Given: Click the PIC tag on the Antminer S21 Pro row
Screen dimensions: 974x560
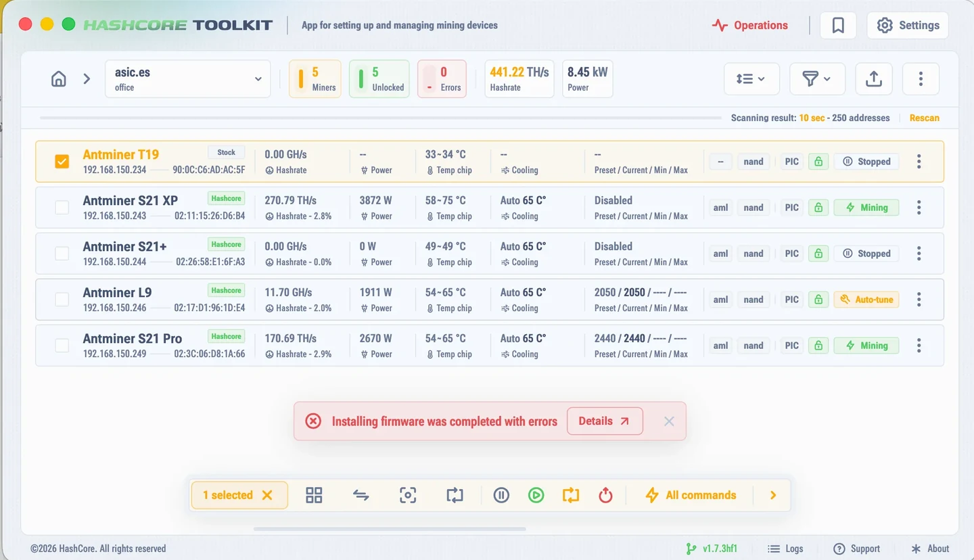Looking at the screenshot, I should click(791, 346).
